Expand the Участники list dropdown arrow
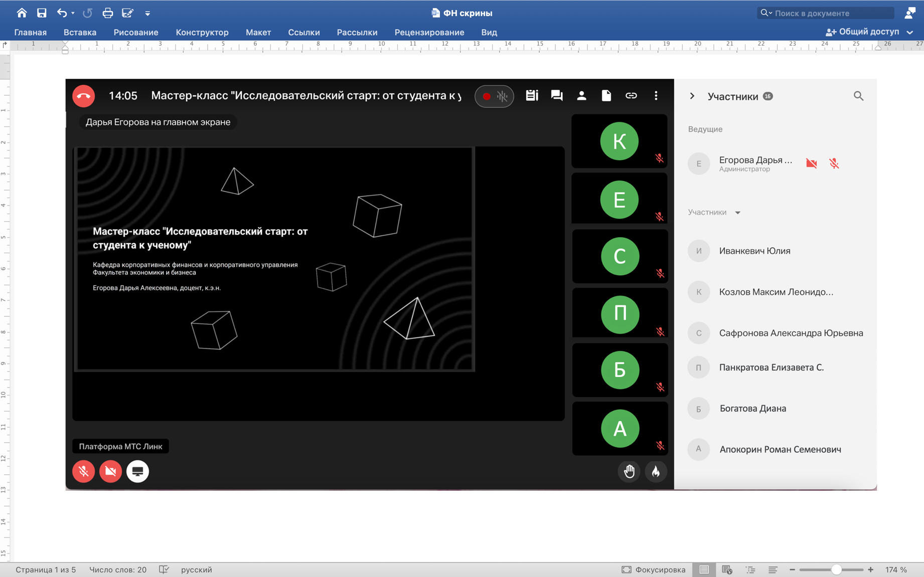924x577 pixels. click(x=737, y=213)
